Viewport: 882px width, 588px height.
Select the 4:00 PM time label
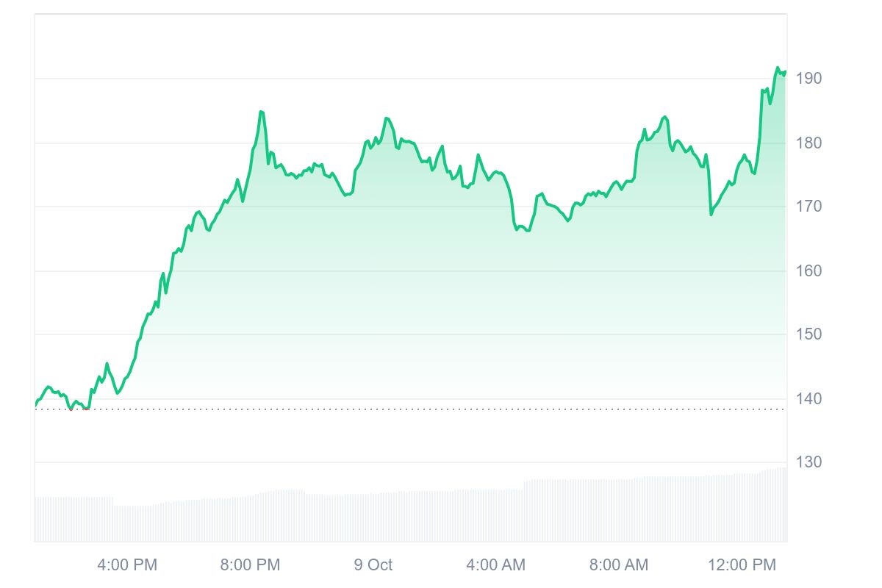127,564
